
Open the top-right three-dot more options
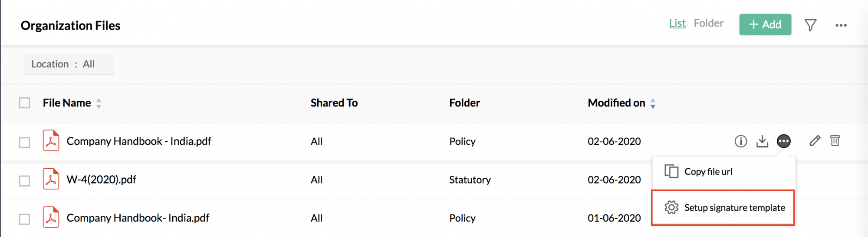(x=841, y=25)
